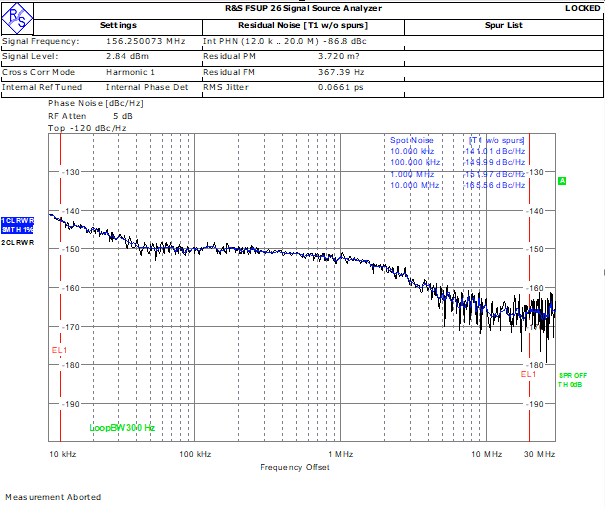Click the R&S FSUP 26 Signal Source Analyzer title
The height and width of the screenshot is (507, 605).
click(304, 8)
